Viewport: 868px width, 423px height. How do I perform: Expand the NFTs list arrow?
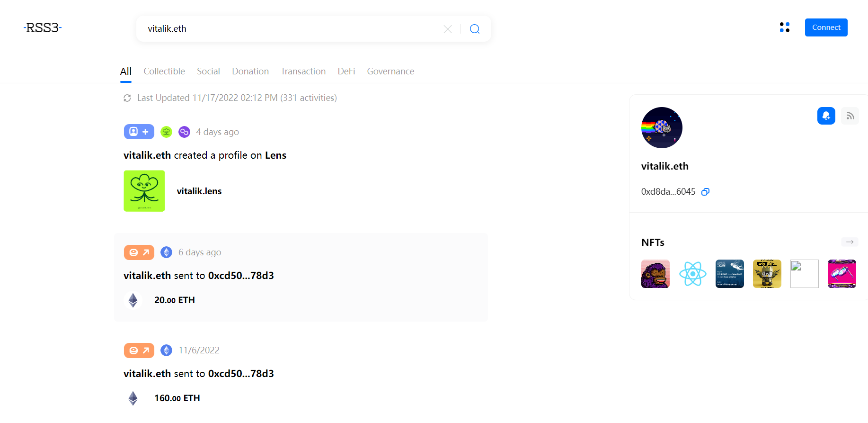(850, 242)
